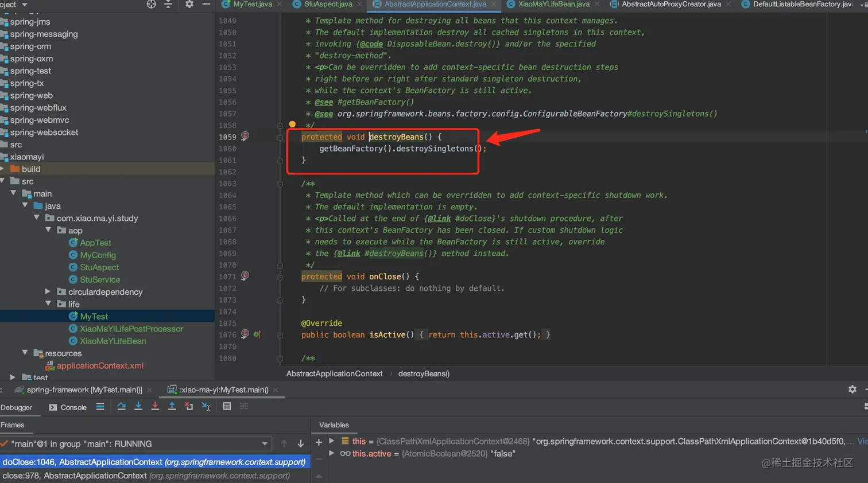Click Force Step Into red arrow icon
The height and width of the screenshot is (483, 868).
coord(155,406)
